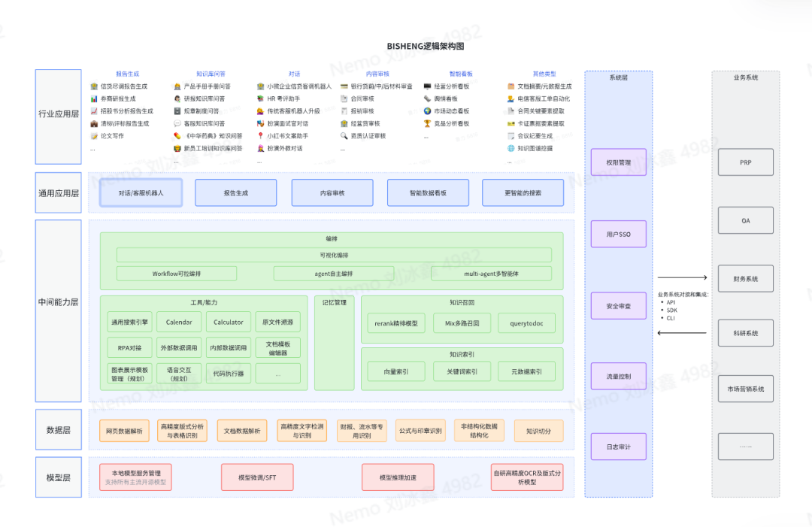Select the 财务系统 business system box
The image size is (812, 527).
coord(745,279)
